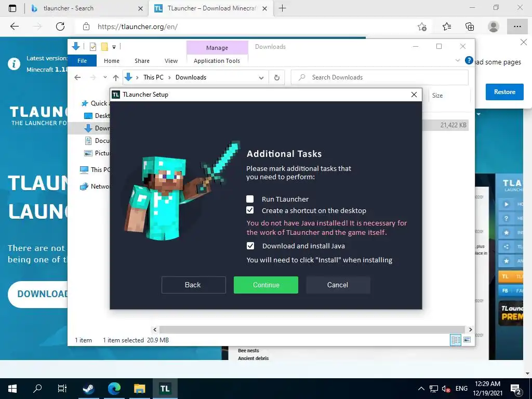
Task: Click the green Continue button
Action: [265, 285]
